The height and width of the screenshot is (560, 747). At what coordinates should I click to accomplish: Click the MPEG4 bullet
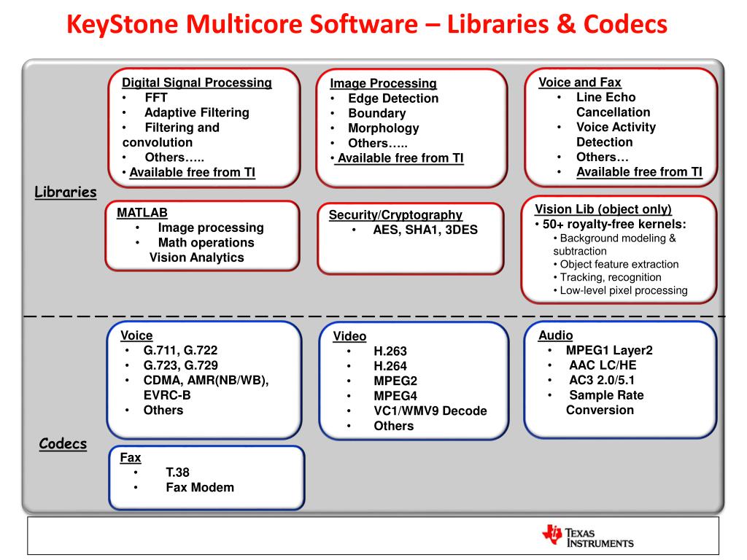click(x=395, y=396)
